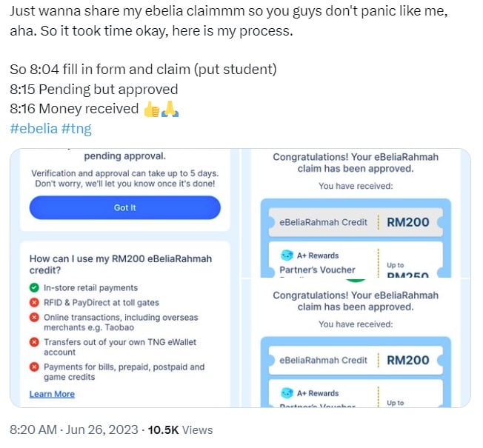The image size is (483, 448).
Task: Open the lower right claim approved screenshot
Action: (356, 343)
